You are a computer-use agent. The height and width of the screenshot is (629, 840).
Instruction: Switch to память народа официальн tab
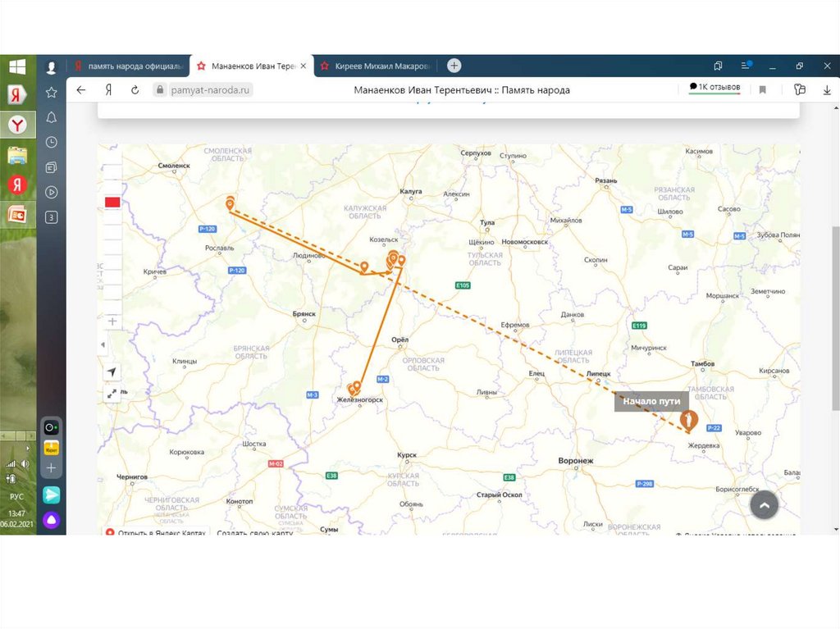[x=129, y=66]
